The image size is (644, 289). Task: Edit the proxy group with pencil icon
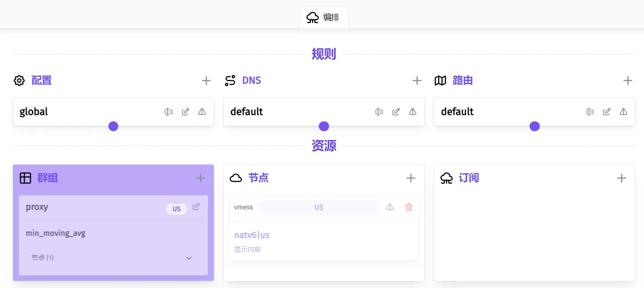pos(196,207)
